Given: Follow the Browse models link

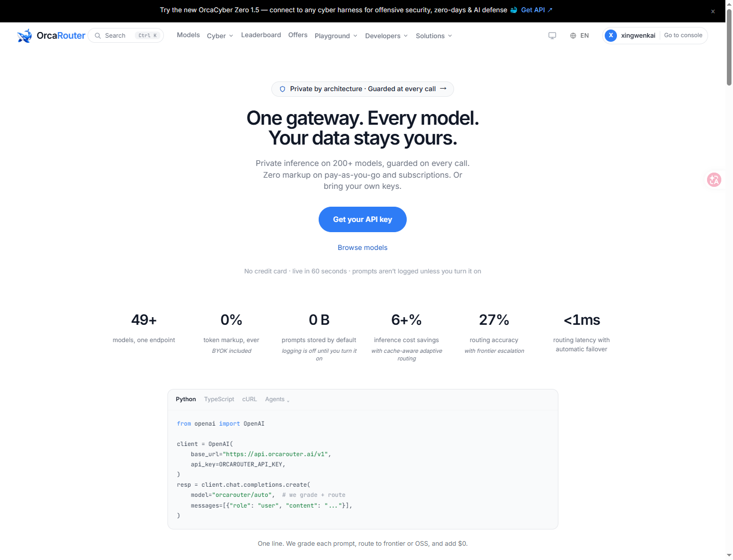Looking at the screenshot, I should point(362,247).
